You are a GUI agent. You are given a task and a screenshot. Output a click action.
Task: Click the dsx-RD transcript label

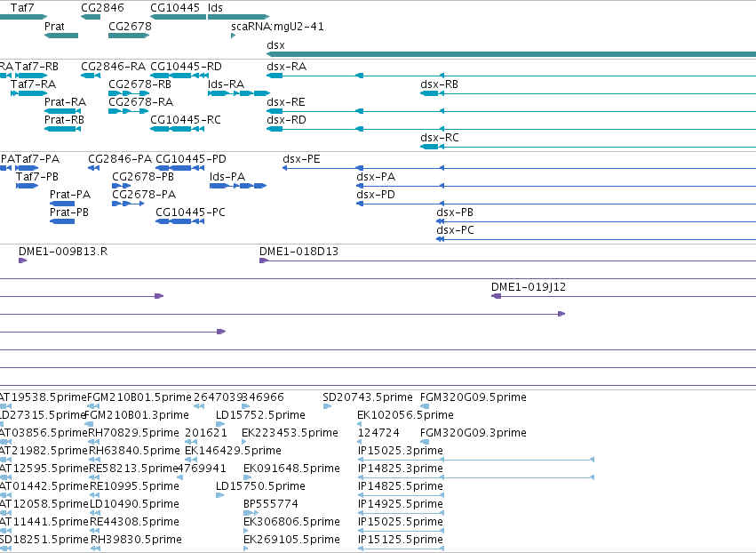pyautogui.click(x=286, y=120)
